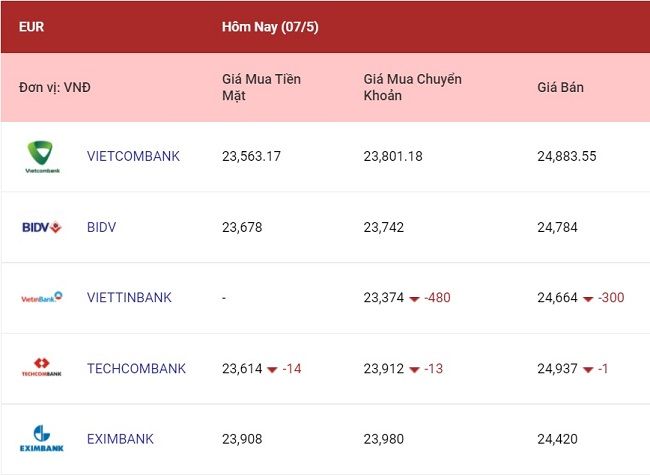This screenshot has width=650, height=475.
Task: Click the red down arrow beside -300
Action: point(588,299)
